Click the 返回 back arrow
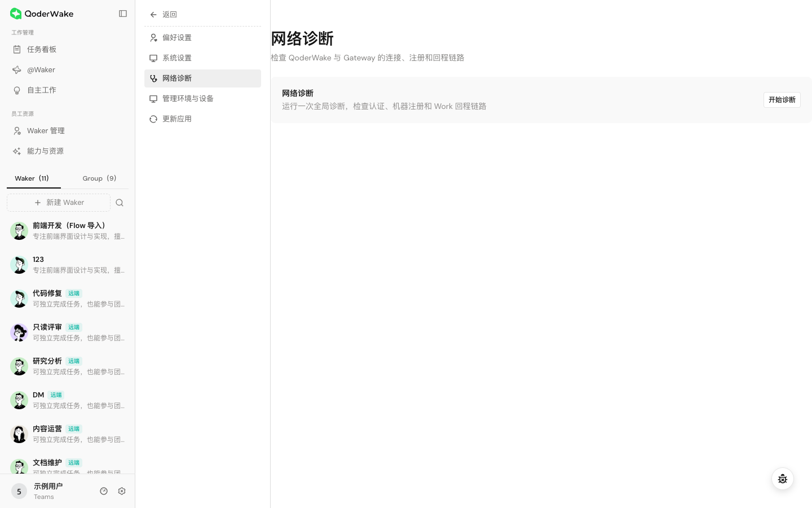The height and width of the screenshot is (508, 812). pyautogui.click(x=153, y=15)
